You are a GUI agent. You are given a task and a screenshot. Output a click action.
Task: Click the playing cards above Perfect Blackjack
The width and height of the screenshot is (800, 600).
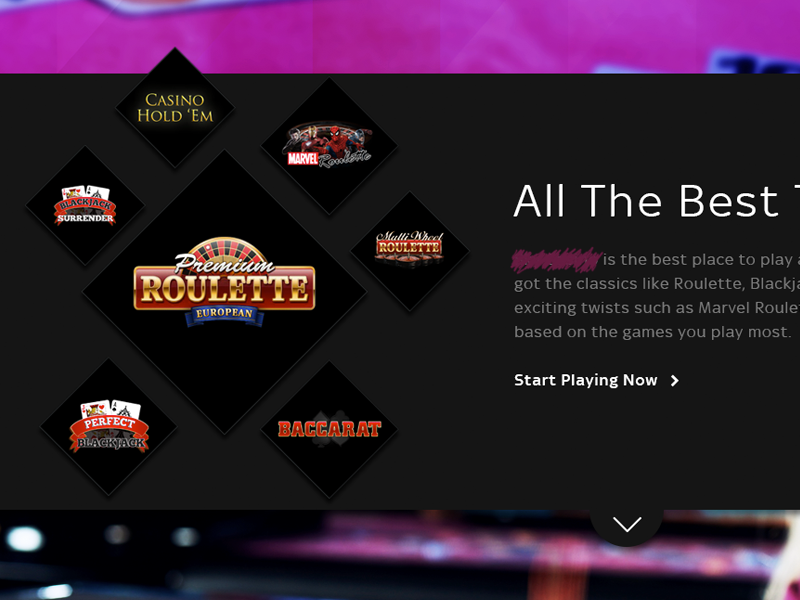click(x=111, y=408)
